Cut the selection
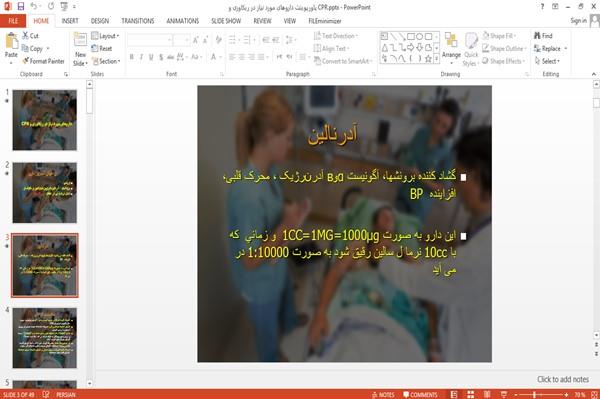The image size is (600, 399). pos(30,36)
